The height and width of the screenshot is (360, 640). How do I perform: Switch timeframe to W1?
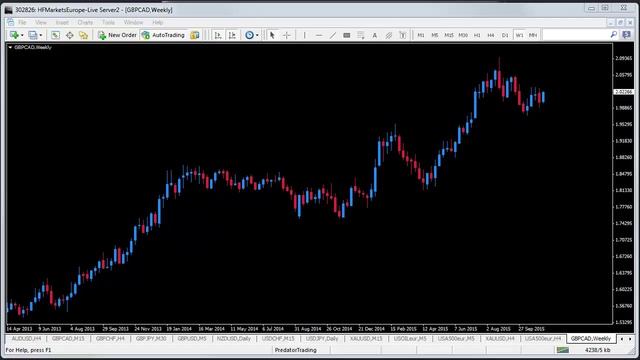click(519, 35)
